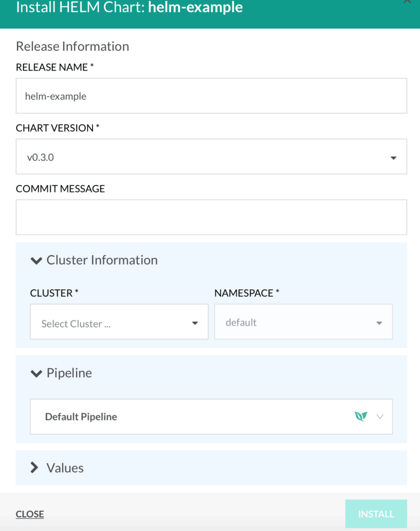Collapse Cluster Information using its chevron icon
Image resolution: width=420 pixels, height=531 pixels.
[x=36, y=260]
